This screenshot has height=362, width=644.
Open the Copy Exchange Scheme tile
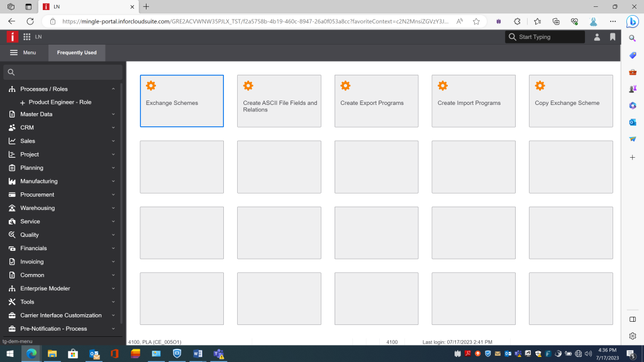tap(570, 101)
